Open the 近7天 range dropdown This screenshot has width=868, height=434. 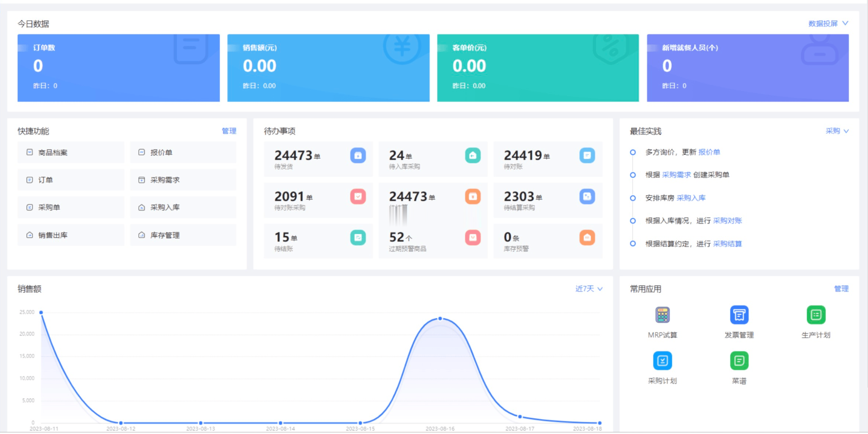coord(589,289)
